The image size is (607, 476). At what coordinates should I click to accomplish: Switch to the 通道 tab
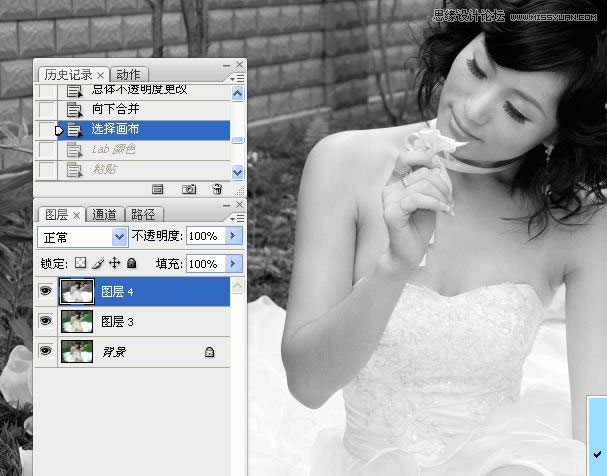click(x=105, y=214)
